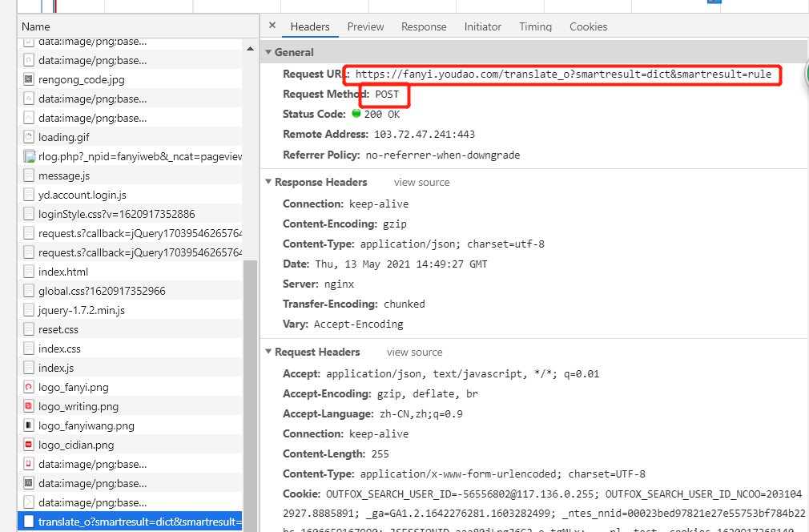This screenshot has height=532, width=809.
Task: Select the index.css request
Action: tap(130, 349)
